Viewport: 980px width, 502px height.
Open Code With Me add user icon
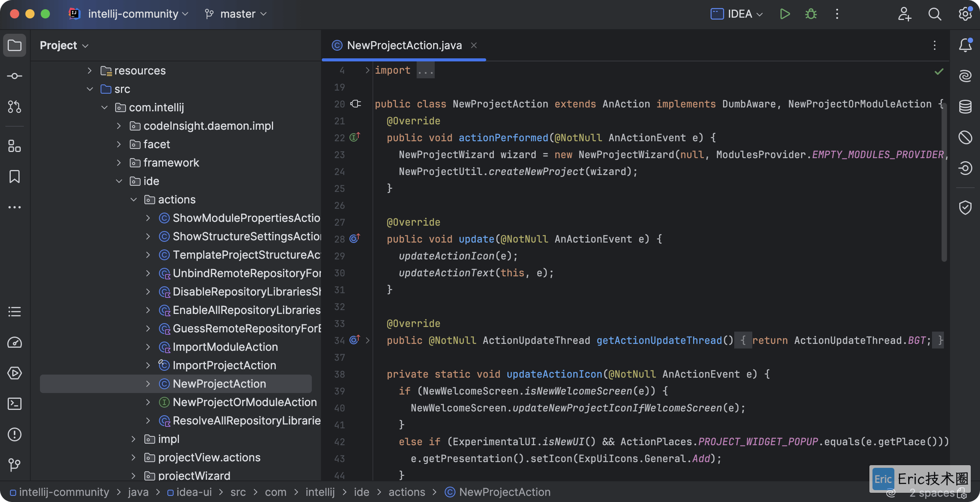coord(904,14)
